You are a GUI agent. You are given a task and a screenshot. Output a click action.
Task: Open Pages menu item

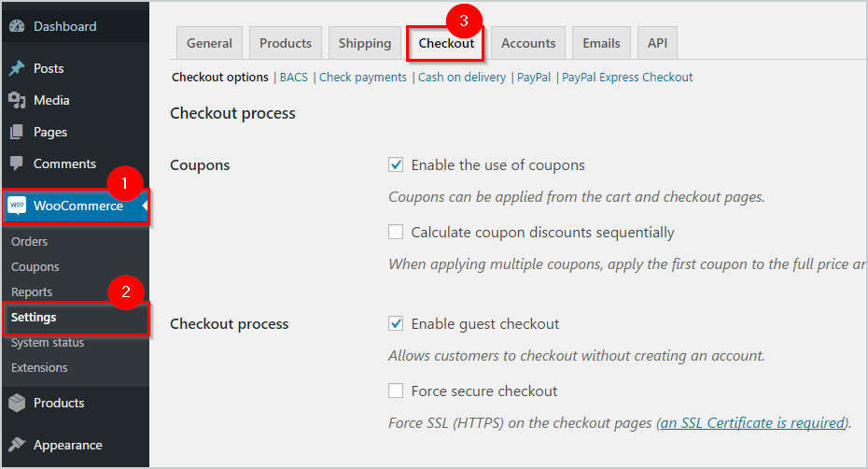(76, 132)
